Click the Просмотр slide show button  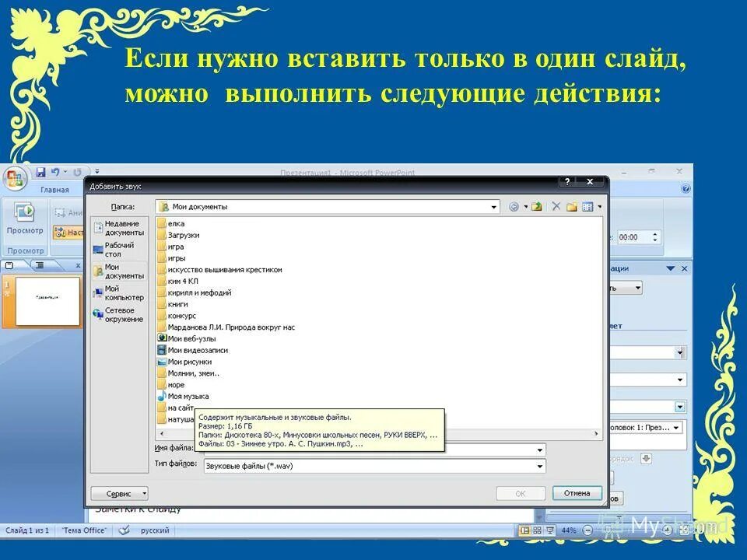(24, 219)
